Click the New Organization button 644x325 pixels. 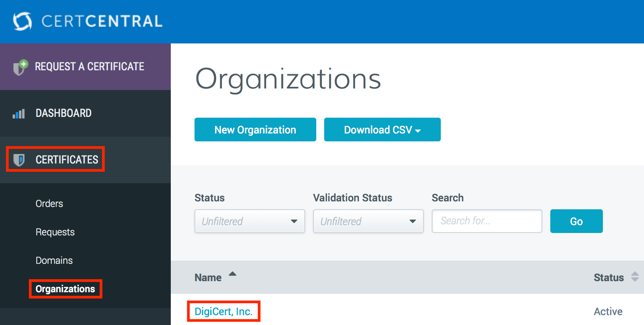(x=255, y=130)
